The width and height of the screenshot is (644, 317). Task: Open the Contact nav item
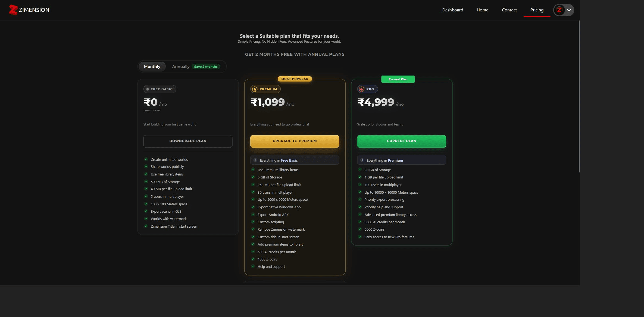pyautogui.click(x=509, y=10)
